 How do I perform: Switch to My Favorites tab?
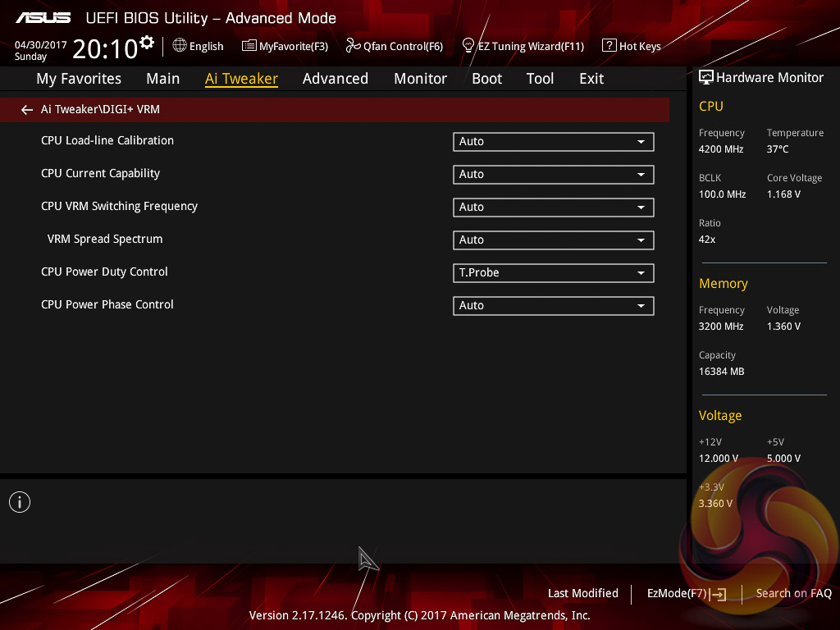(79, 79)
